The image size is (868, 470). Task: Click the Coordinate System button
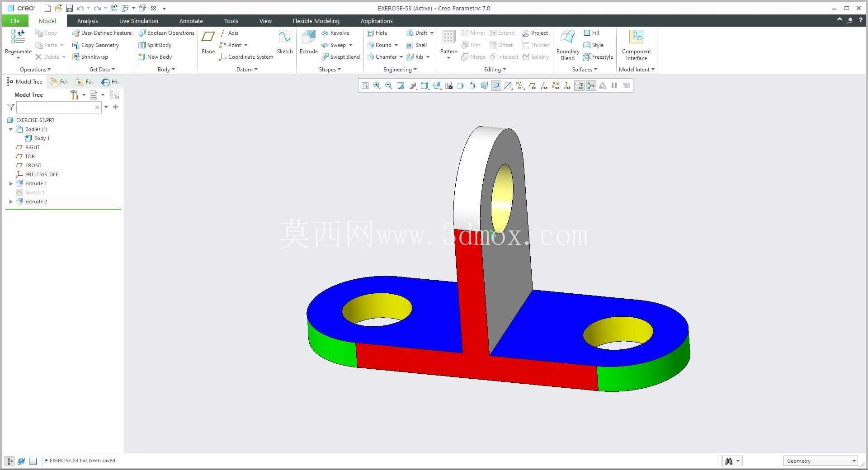(x=246, y=57)
